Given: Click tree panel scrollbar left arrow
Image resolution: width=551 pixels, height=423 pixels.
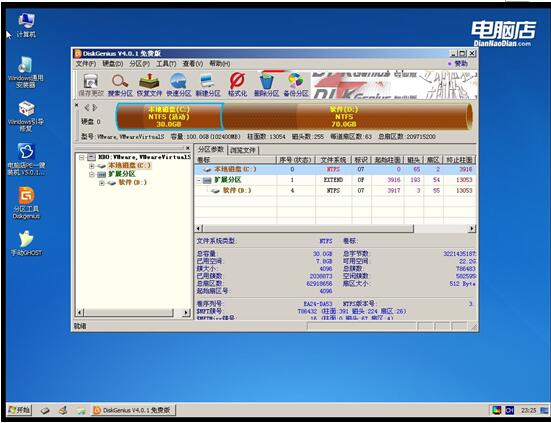Looking at the screenshot, I should click(x=80, y=313).
